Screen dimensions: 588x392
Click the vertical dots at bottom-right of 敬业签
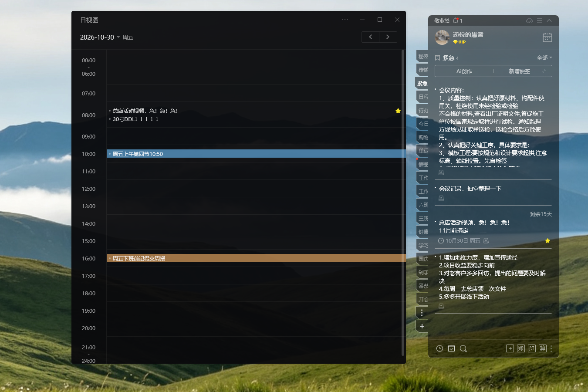[551, 348]
